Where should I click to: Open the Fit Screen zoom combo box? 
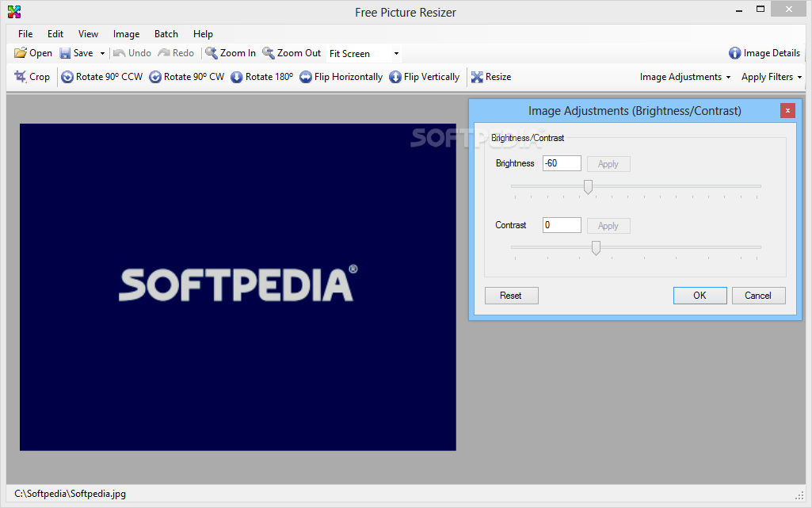364,53
